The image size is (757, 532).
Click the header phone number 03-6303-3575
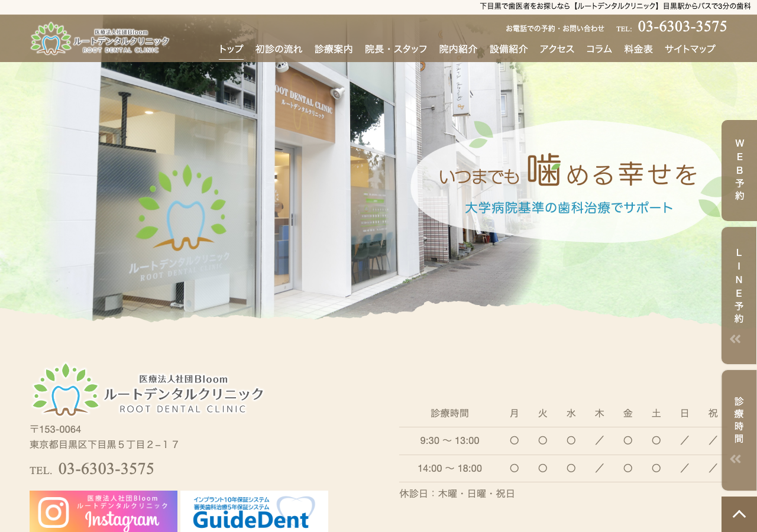pos(682,27)
